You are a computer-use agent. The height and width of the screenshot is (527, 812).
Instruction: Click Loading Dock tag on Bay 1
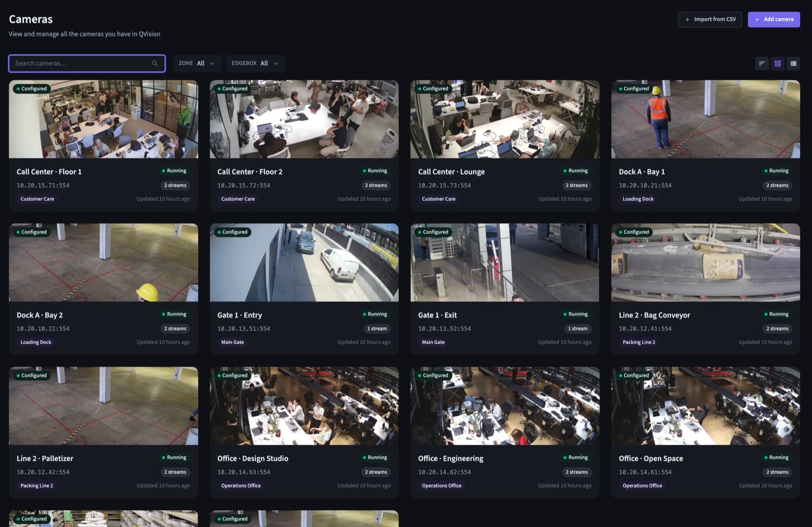click(638, 199)
